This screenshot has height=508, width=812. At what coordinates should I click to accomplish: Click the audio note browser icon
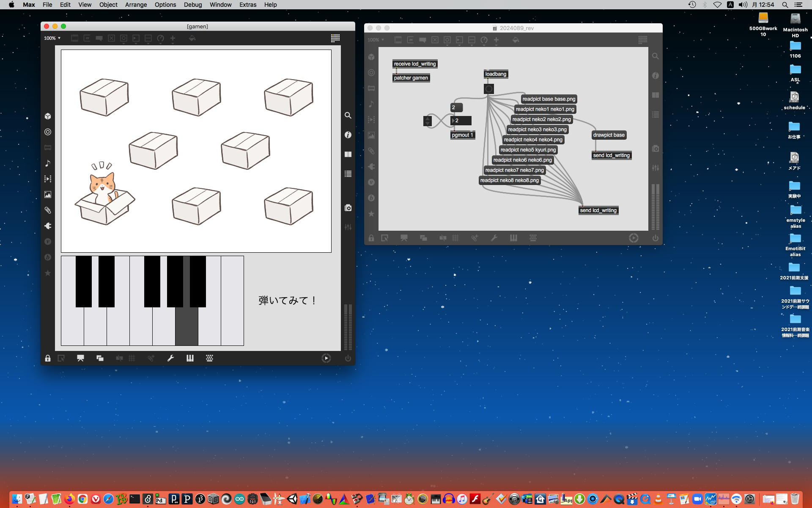[48, 163]
